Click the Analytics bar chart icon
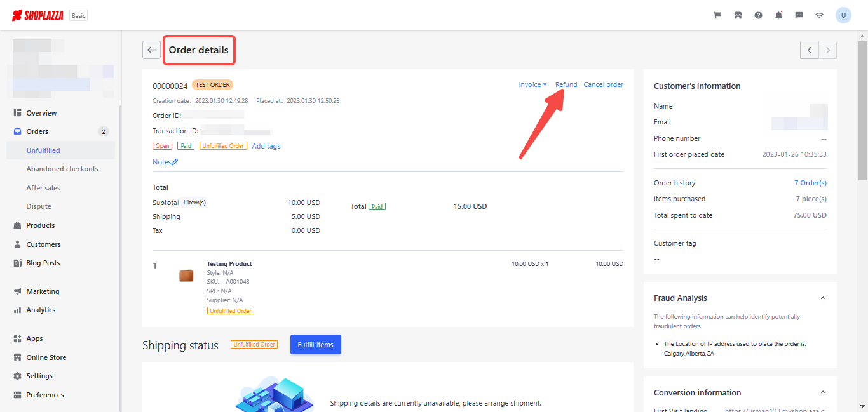 (x=18, y=310)
